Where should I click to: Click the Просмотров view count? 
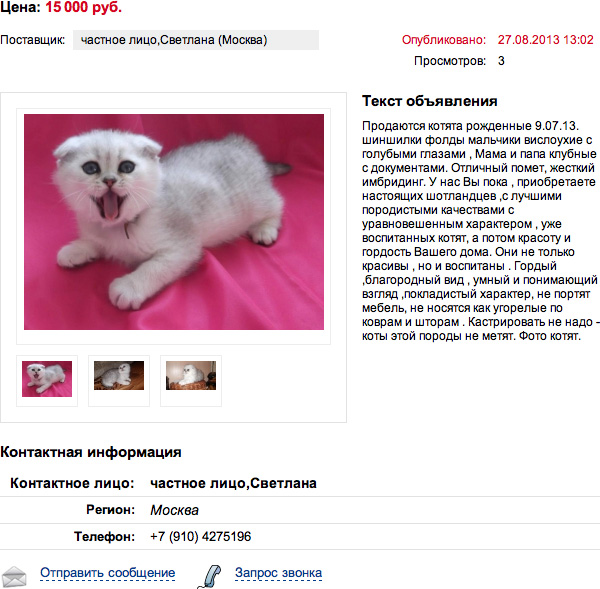501,61
